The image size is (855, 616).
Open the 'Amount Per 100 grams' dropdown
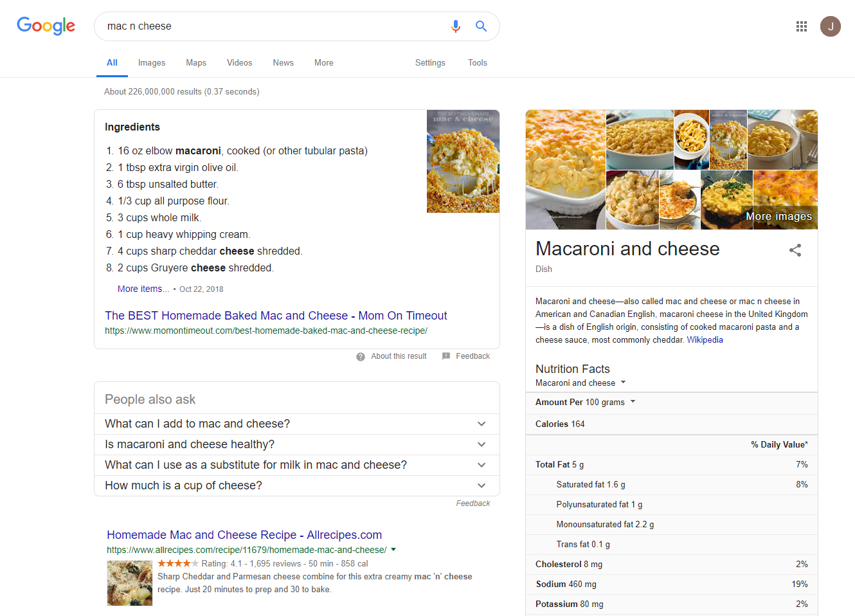coord(632,402)
